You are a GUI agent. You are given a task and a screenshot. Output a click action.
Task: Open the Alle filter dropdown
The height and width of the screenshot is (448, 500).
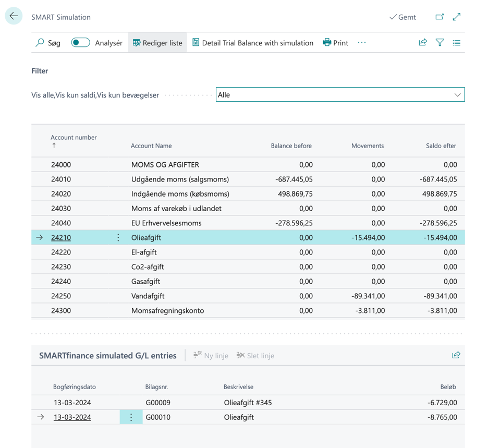[x=340, y=95]
